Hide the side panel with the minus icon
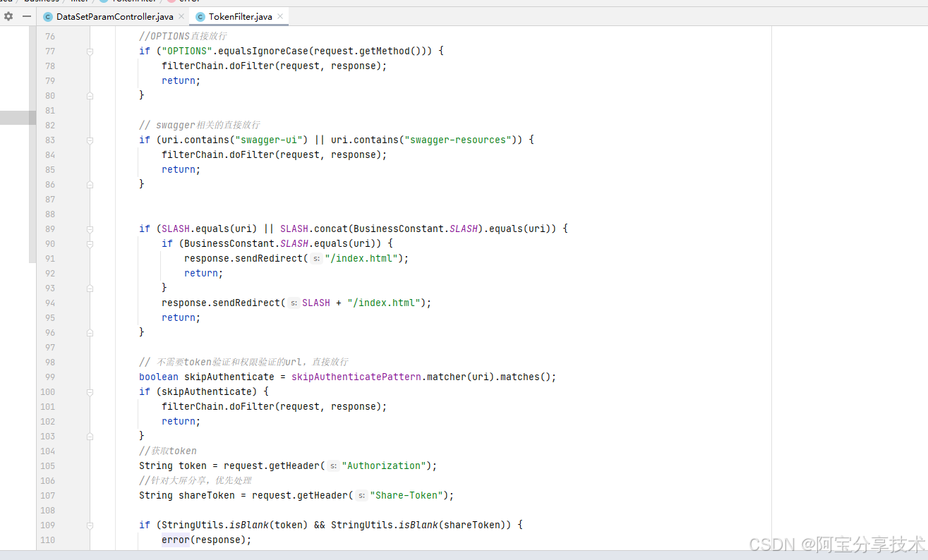Image resolution: width=928 pixels, height=560 pixels. point(27,16)
